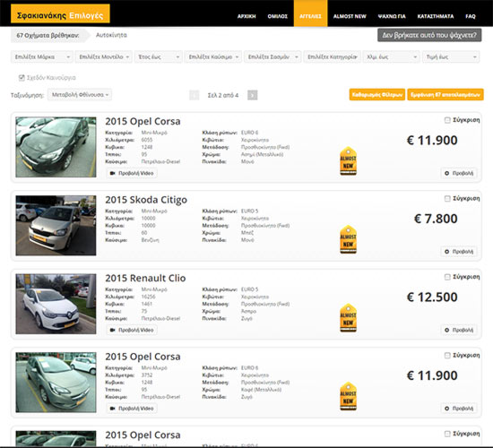Viewport: 493px width, 448px height.
Task: Tick Σύγκριση for the Skoda Citigo
Action: [447, 198]
